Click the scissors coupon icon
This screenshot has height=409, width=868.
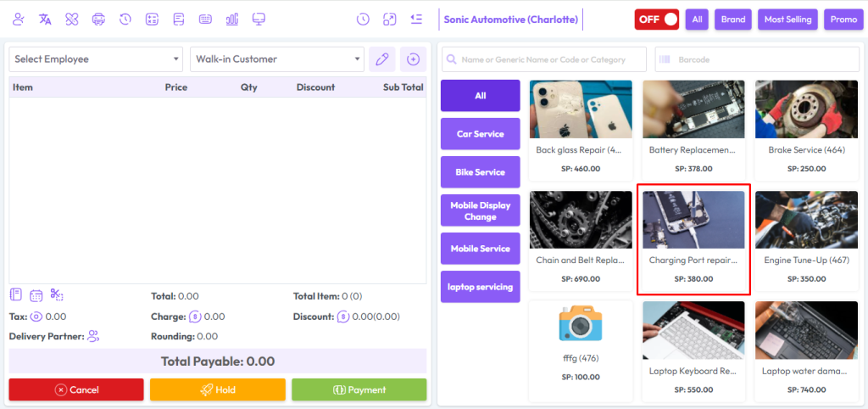57,294
